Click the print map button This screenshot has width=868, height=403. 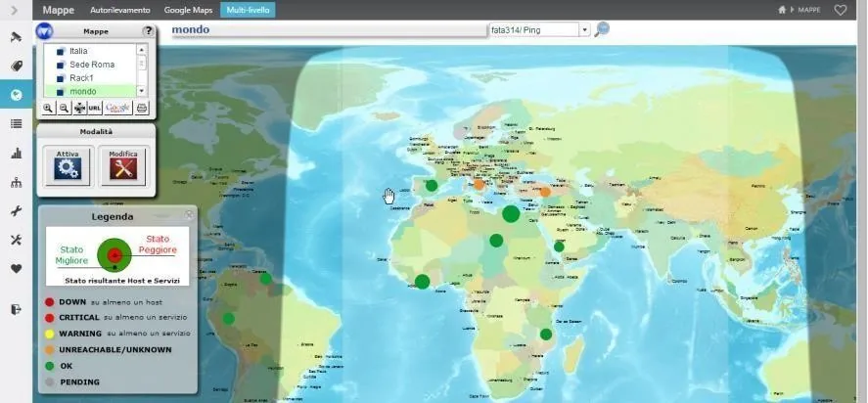pyautogui.click(x=142, y=108)
